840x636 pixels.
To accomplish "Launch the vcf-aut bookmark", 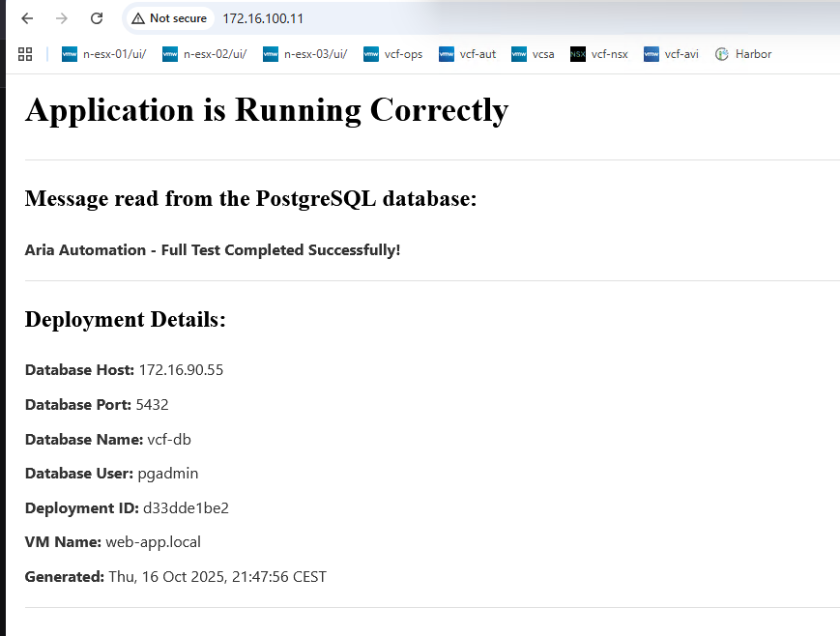I will tap(468, 54).
